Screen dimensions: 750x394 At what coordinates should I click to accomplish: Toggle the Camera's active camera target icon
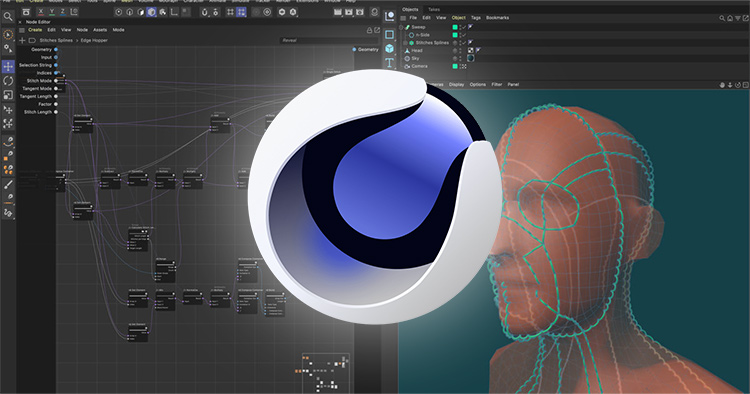coord(463,66)
